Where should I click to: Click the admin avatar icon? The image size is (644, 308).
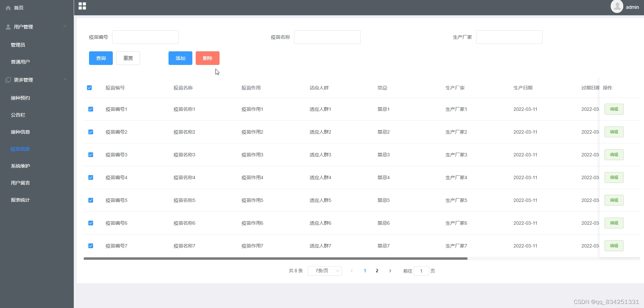click(x=616, y=6)
